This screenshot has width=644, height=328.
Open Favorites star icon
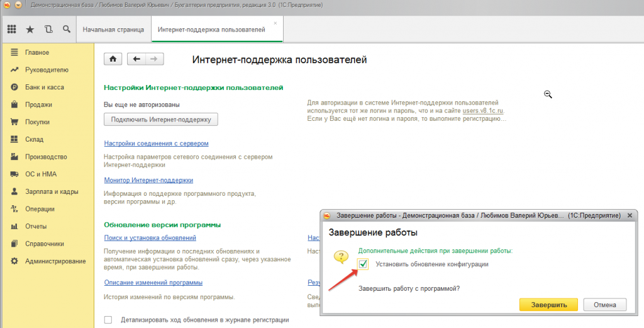30,30
